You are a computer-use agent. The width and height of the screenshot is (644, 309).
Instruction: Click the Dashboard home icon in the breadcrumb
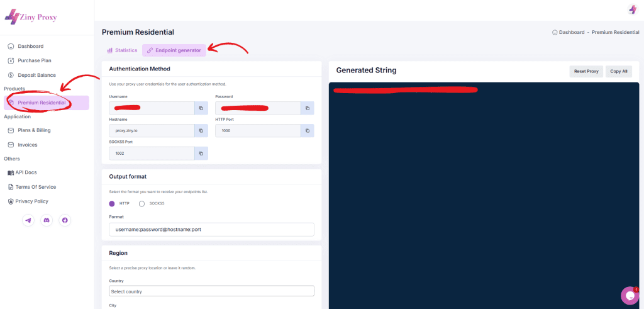tap(555, 32)
